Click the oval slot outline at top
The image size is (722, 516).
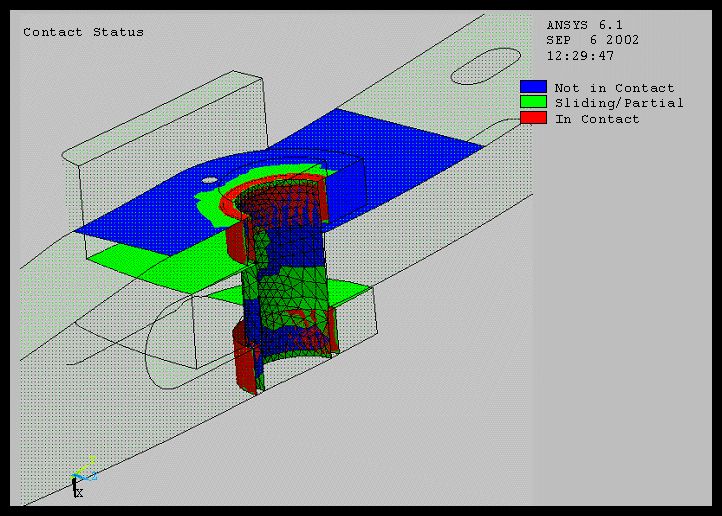[x=485, y=66]
